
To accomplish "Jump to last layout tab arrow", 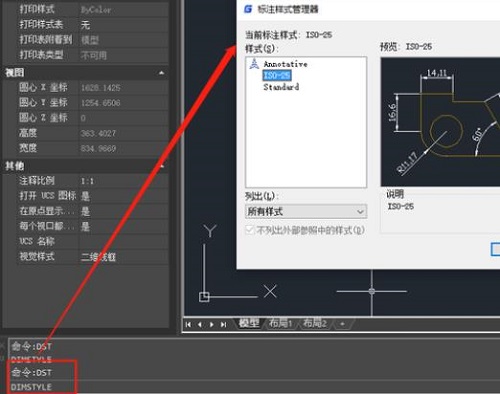I will coord(223,324).
